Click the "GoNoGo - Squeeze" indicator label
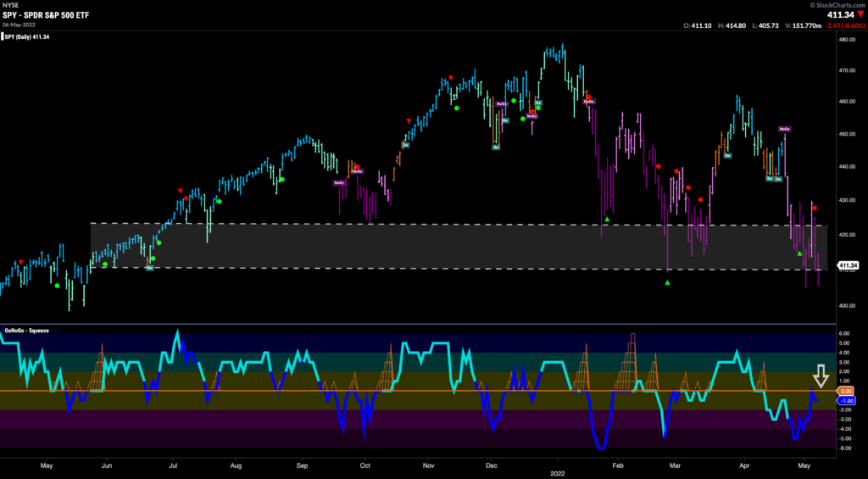868x479 pixels. (27, 331)
